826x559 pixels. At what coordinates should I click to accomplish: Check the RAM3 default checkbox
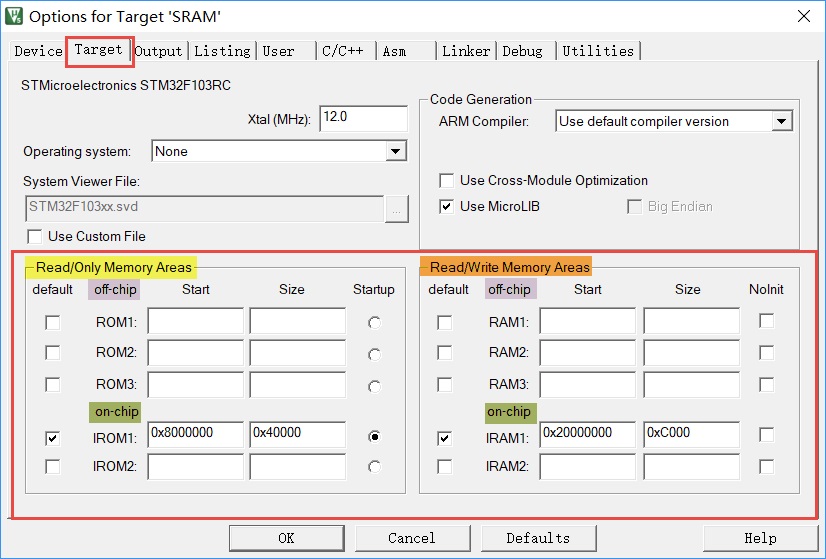pos(445,385)
